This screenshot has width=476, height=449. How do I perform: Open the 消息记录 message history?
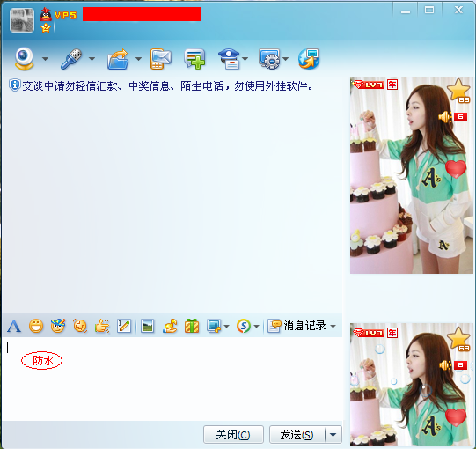[x=297, y=326]
